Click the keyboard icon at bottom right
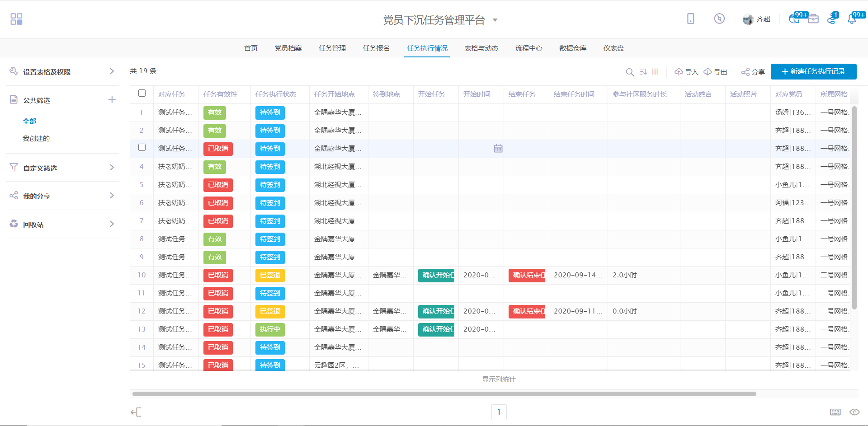The image size is (868, 426). click(x=835, y=412)
